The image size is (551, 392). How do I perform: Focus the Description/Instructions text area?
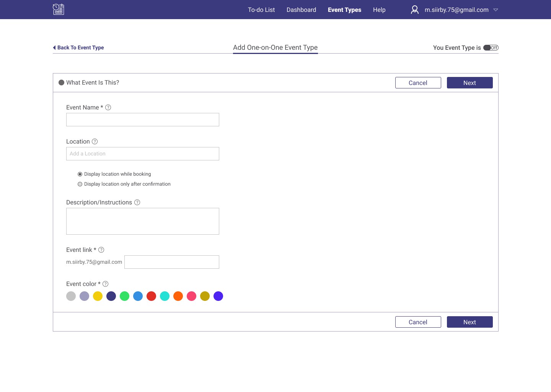[x=143, y=221]
